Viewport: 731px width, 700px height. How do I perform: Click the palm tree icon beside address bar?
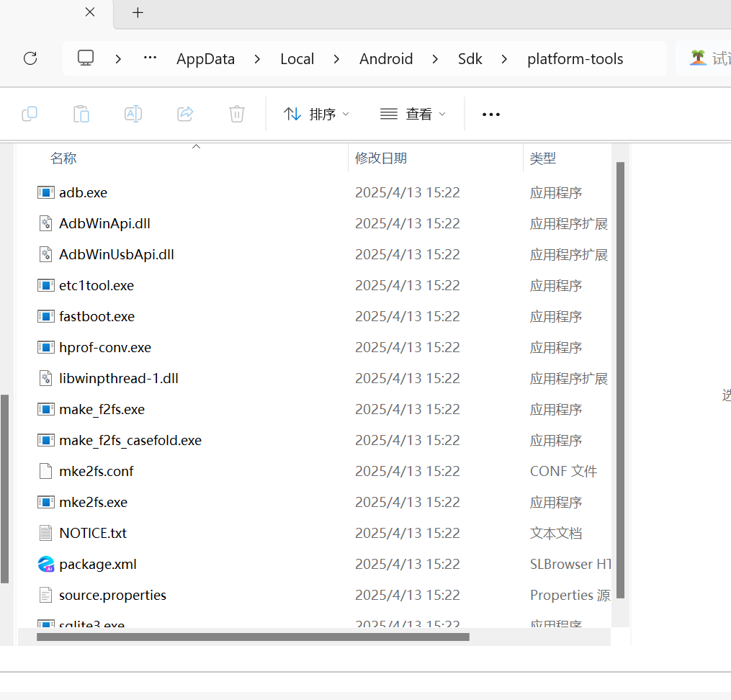point(698,58)
